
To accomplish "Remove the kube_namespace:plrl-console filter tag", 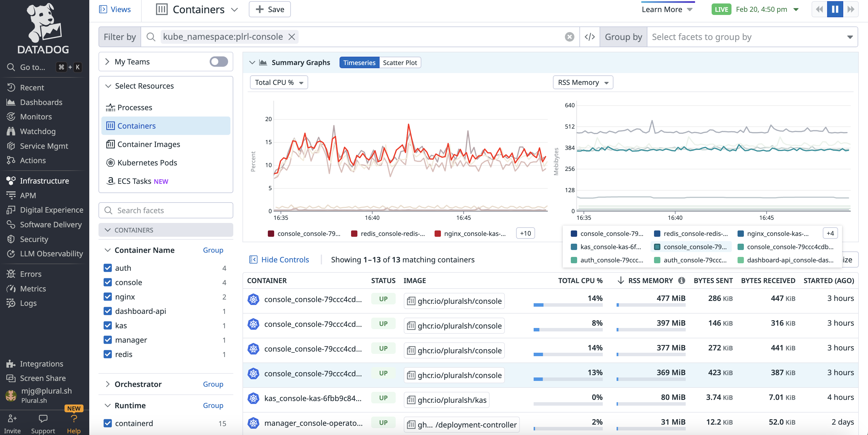I will pos(292,37).
